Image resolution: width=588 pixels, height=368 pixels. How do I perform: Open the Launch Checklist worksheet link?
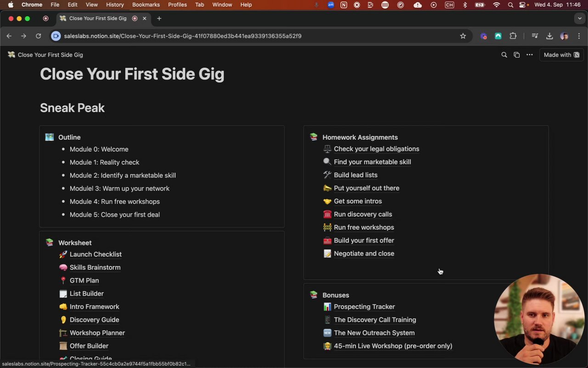click(96, 254)
